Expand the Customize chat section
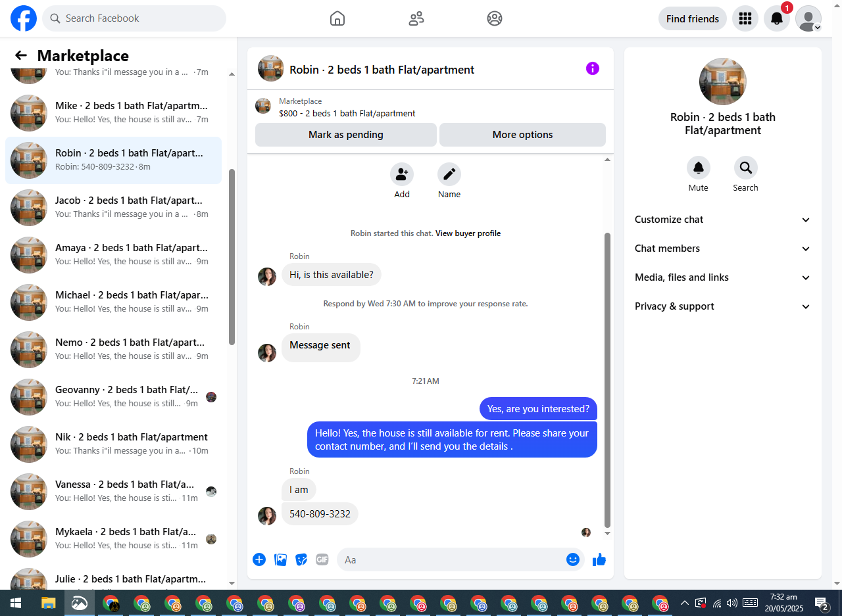The width and height of the screenshot is (842, 616). click(x=723, y=220)
